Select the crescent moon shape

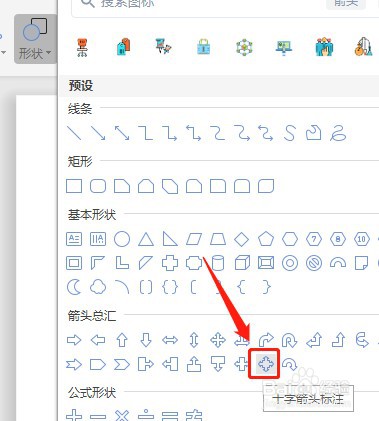coord(74,287)
